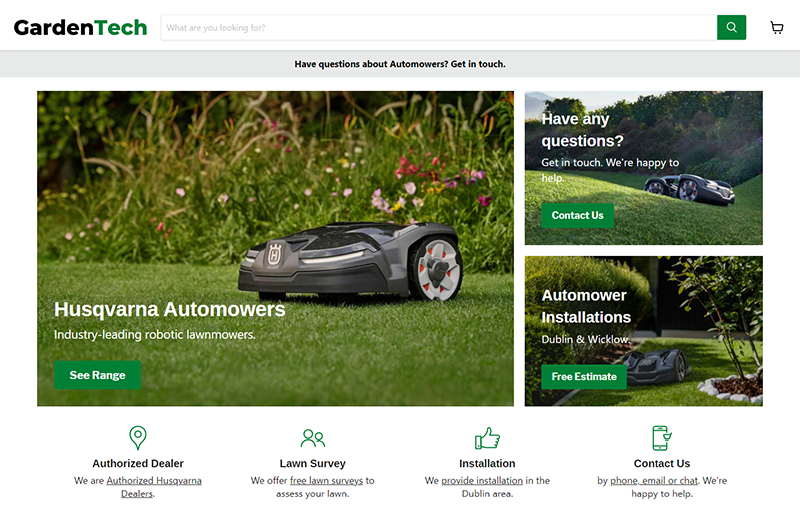800x530 pixels.
Task: Click the Husqvarna Automowers heading
Action: click(x=170, y=310)
